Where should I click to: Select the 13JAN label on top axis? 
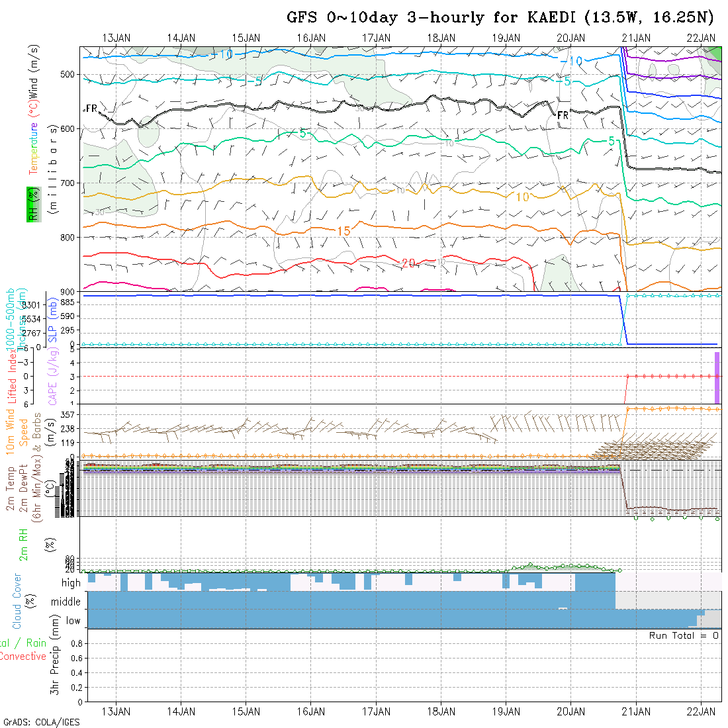coord(116,38)
